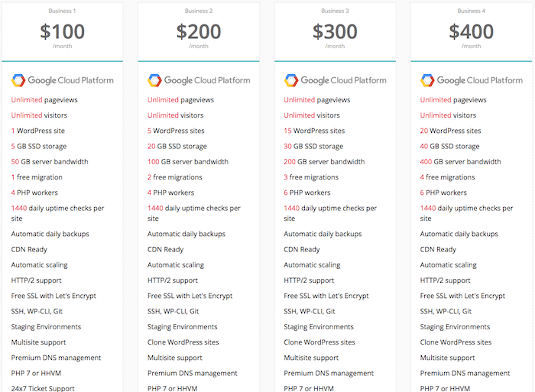Click "15 WordPress sites" in Business 3
535x392 pixels.
(x=314, y=131)
